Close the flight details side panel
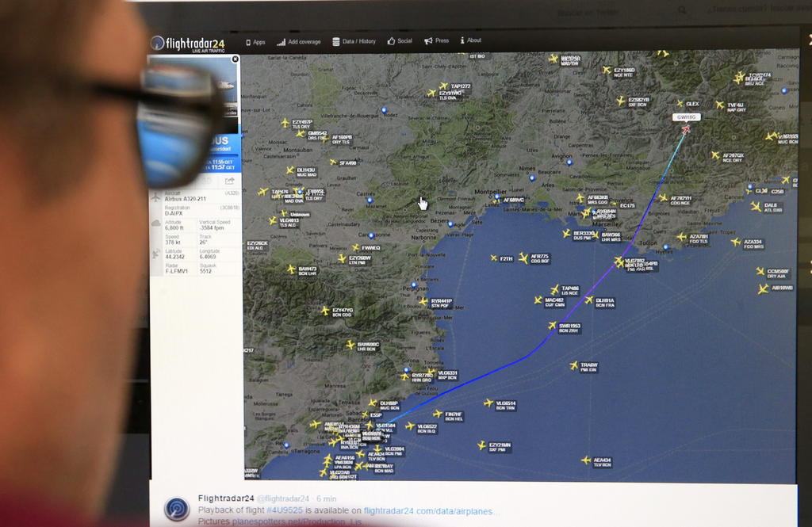812x527 pixels. 235,59
